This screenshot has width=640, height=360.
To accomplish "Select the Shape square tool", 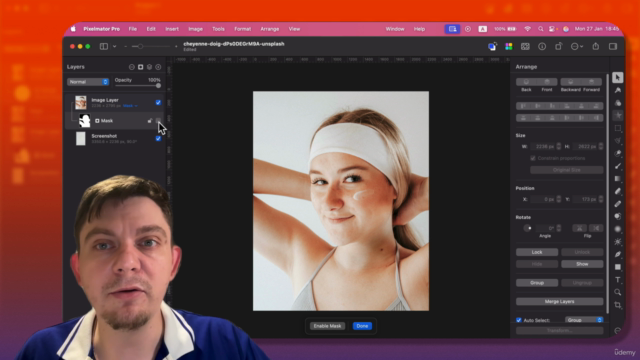I will point(618,267).
